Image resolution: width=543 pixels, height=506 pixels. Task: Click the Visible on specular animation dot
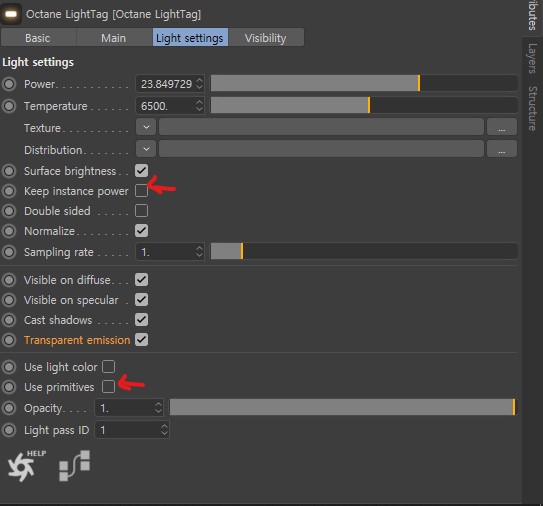(x=9, y=300)
